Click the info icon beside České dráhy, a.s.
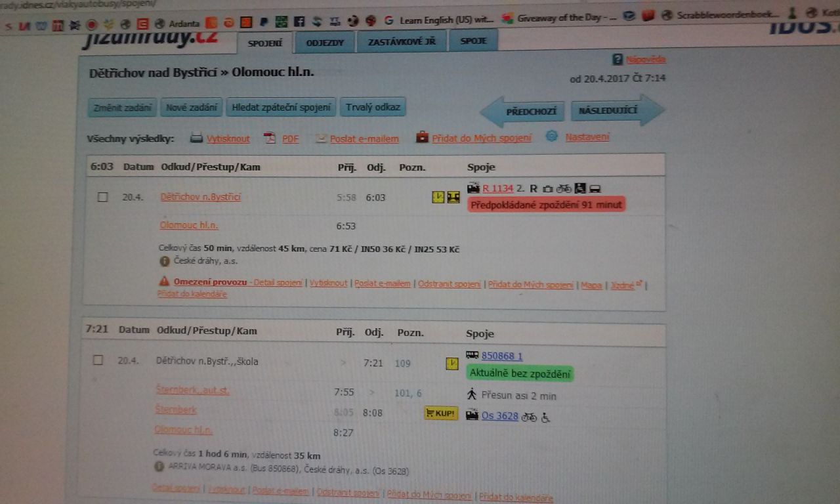Screen dimensions: 840x504 coord(165,261)
